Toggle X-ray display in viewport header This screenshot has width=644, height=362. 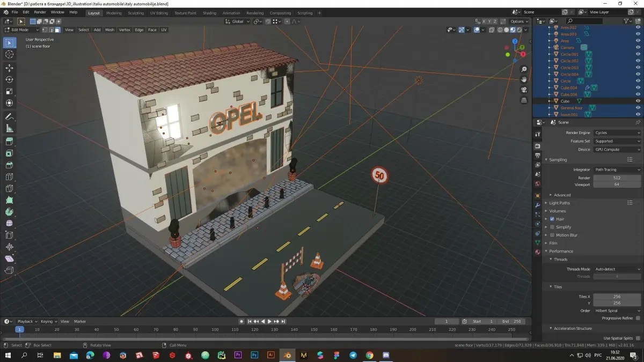point(491,30)
